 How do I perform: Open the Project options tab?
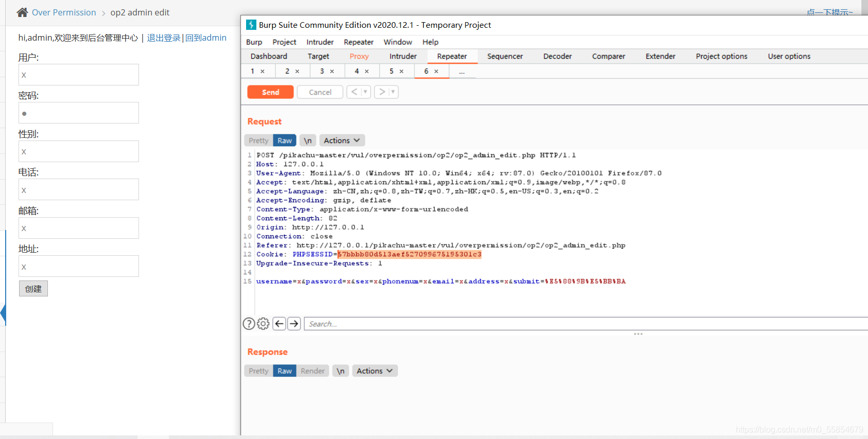pos(722,57)
